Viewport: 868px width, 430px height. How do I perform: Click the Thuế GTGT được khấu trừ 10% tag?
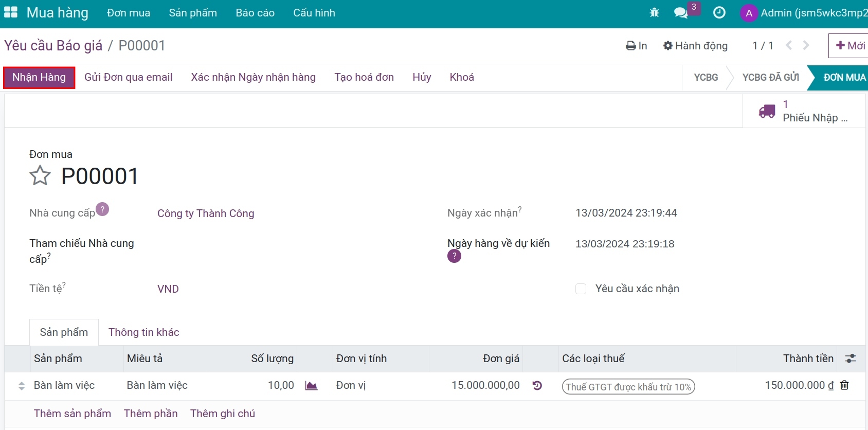pyautogui.click(x=628, y=387)
